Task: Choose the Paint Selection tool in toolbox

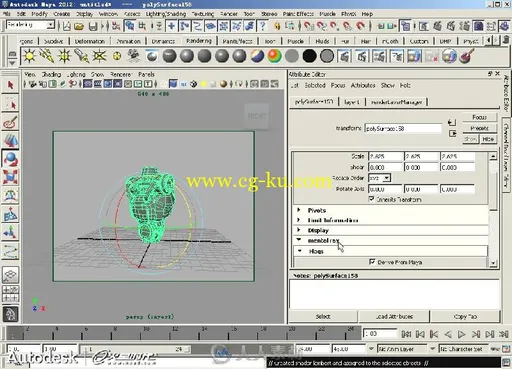Action: point(10,122)
